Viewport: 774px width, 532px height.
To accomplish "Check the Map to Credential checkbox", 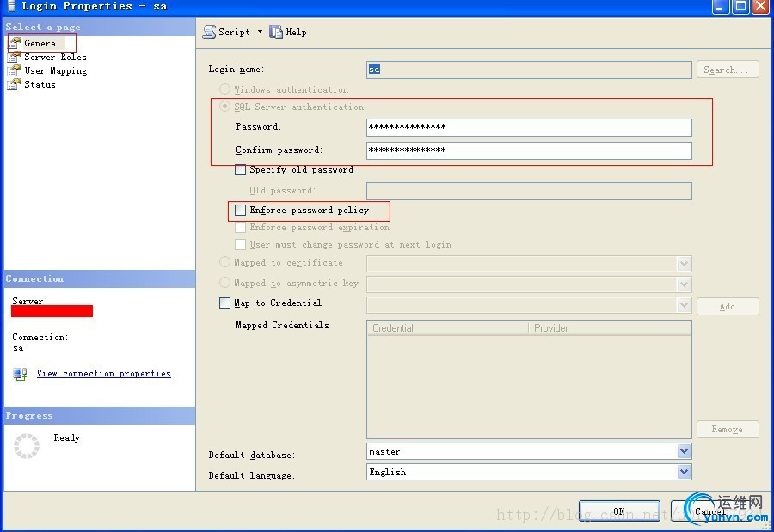I will coord(224,303).
